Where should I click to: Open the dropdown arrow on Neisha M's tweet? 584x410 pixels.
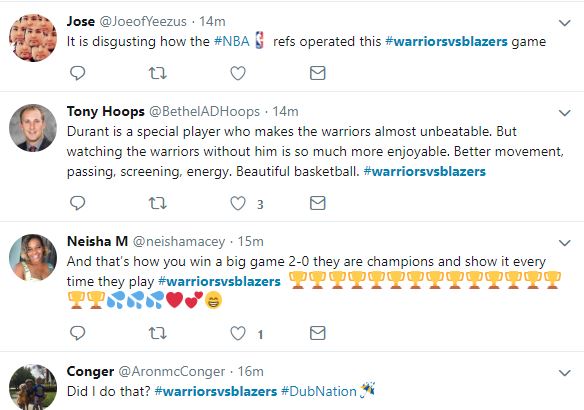tap(565, 243)
